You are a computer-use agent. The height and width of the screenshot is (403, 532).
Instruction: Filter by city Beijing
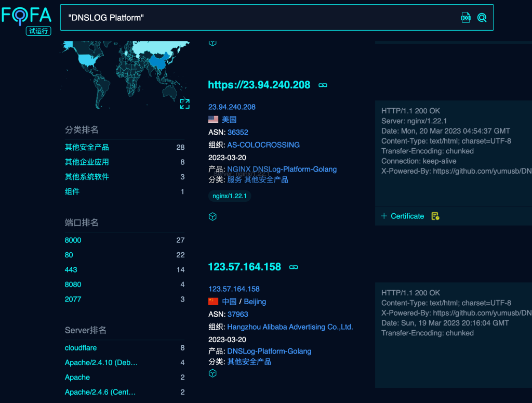coord(255,302)
